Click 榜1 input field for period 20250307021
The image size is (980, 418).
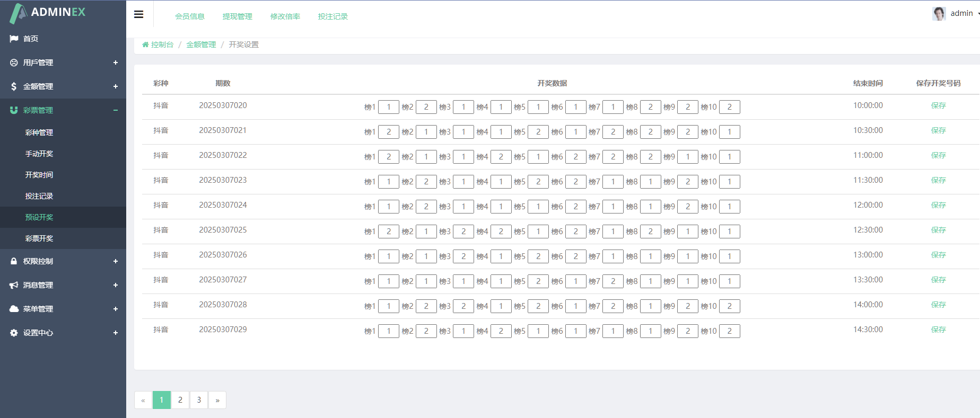pyautogui.click(x=388, y=132)
